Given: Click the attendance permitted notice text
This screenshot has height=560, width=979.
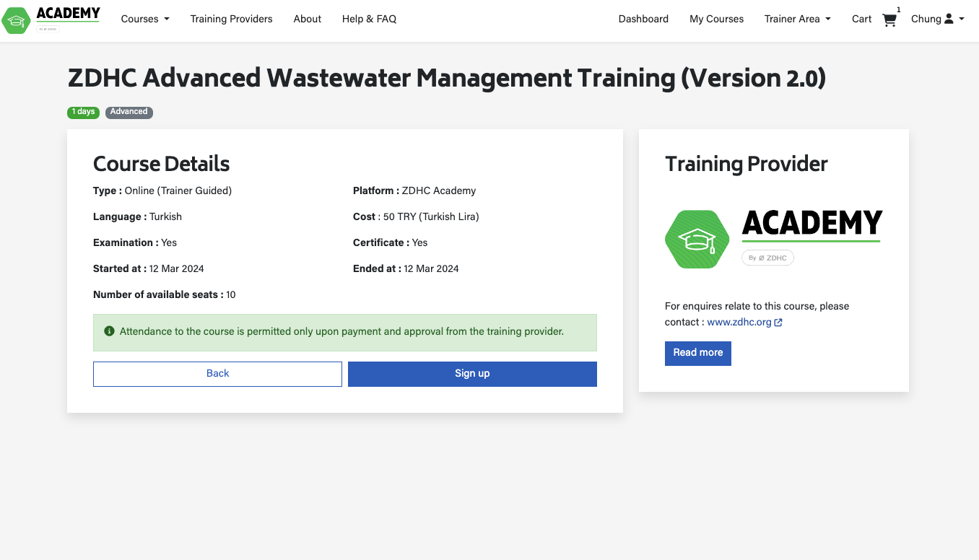Looking at the screenshot, I should pos(341,332).
